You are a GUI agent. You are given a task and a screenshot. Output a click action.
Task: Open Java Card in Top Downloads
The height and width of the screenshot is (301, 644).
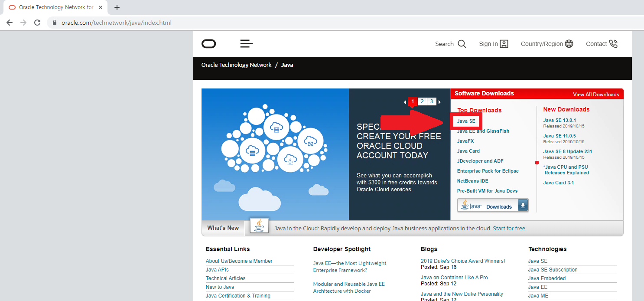[x=468, y=151]
